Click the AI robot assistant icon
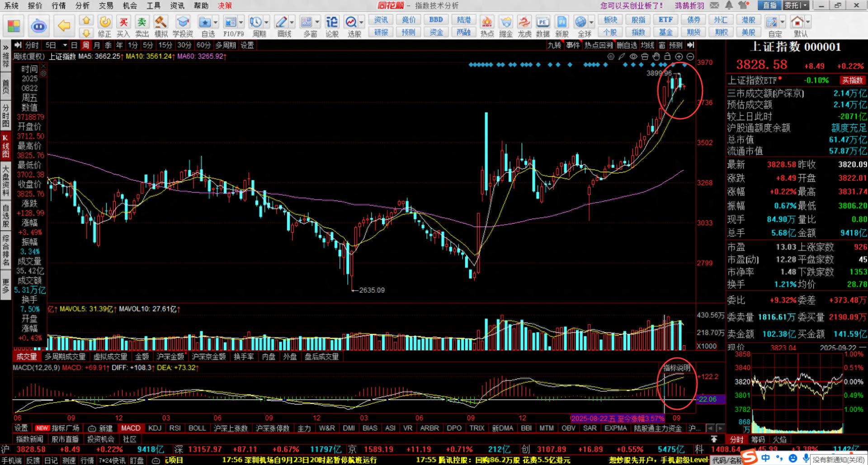Image resolution: width=868 pixels, height=465 pixels. tap(39, 26)
